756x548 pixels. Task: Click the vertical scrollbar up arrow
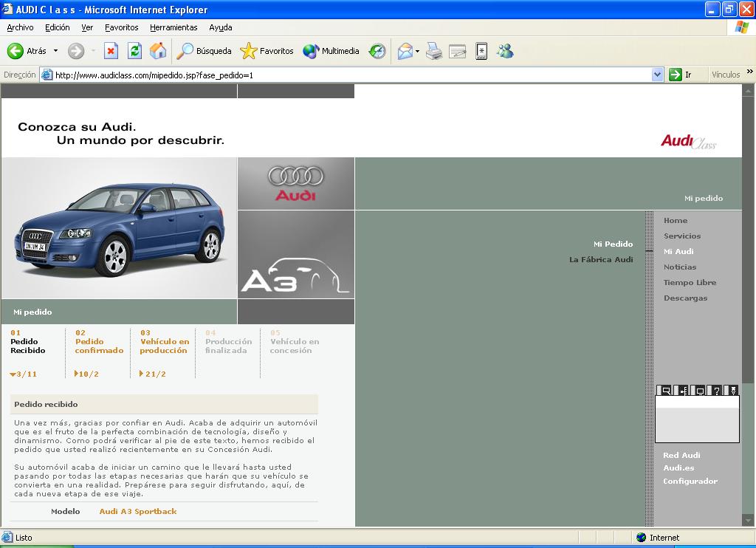click(x=748, y=89)
